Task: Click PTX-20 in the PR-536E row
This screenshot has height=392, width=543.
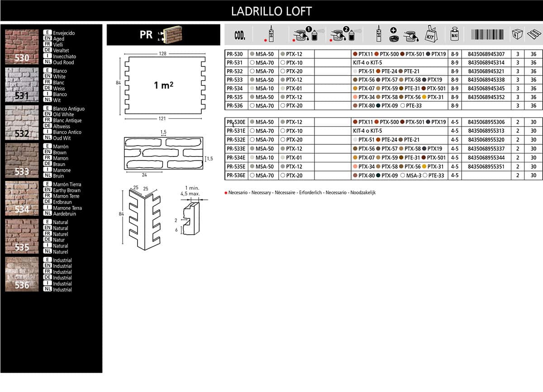Action: point(294,175)
